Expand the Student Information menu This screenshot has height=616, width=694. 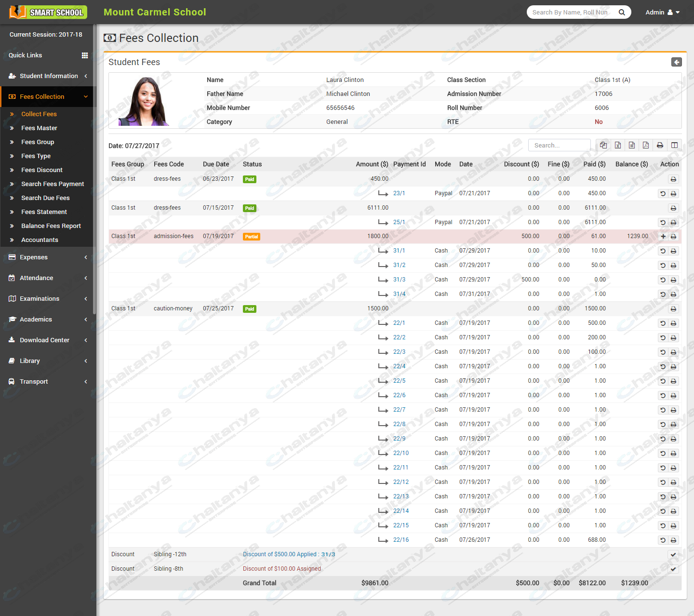(48, 76)
